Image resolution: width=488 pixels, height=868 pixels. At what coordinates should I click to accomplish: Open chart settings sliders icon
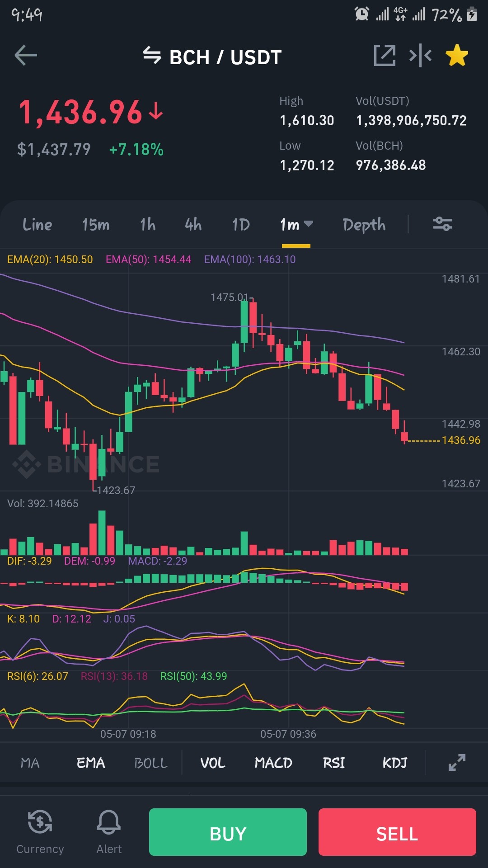443,224
